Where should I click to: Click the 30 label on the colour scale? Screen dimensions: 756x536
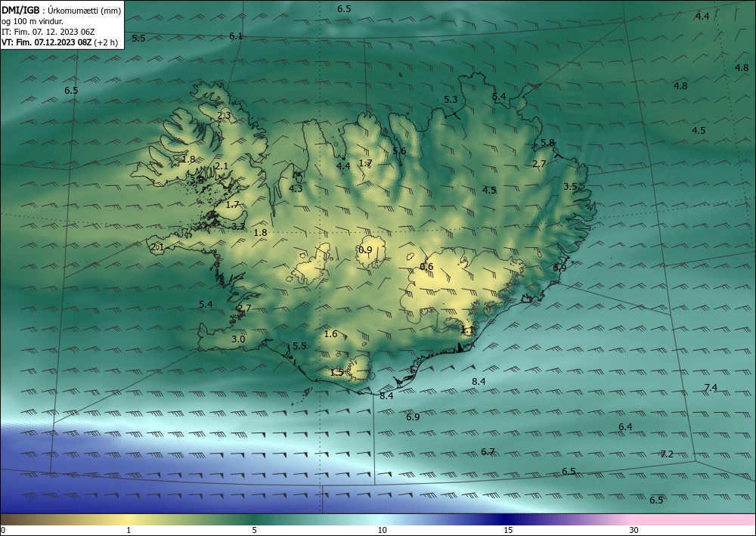(634, 531)
